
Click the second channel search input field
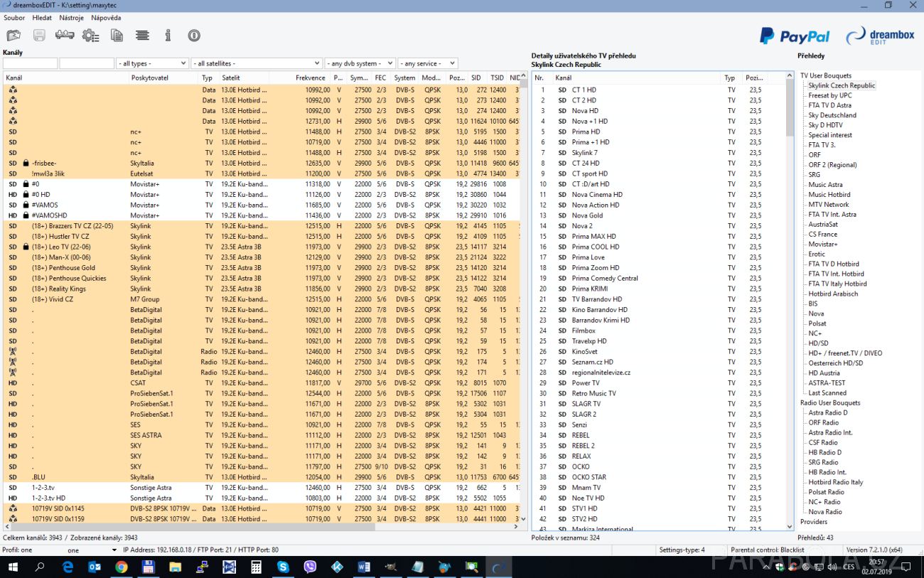point(87,63)
